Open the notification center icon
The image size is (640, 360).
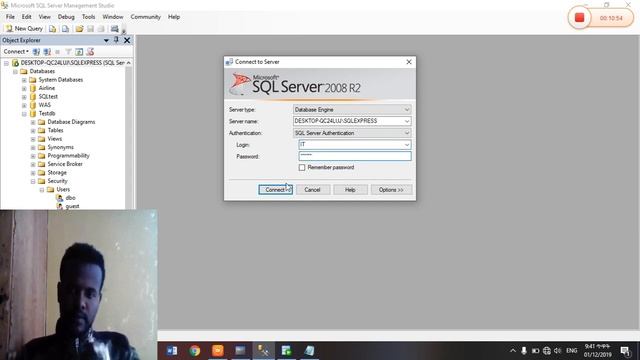point(625,351)
